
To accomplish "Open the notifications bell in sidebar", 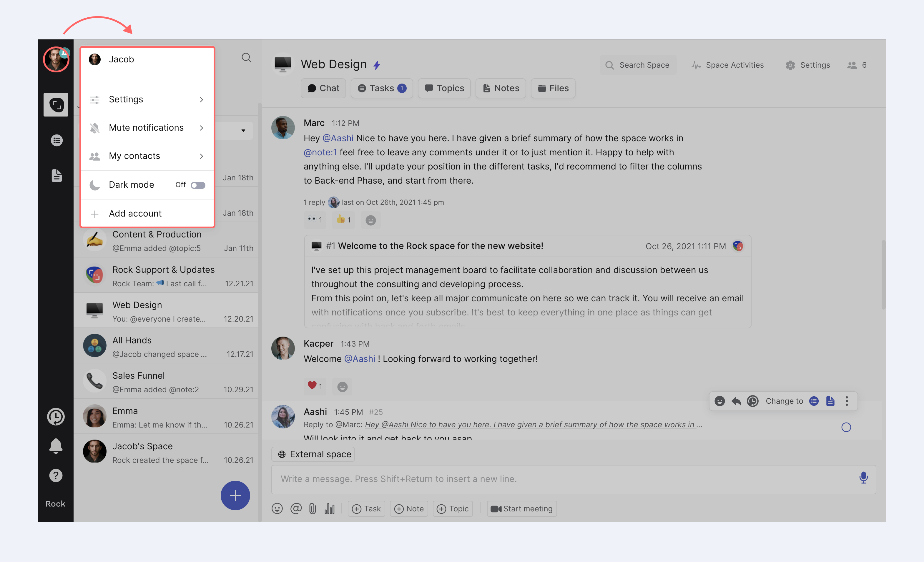I will tap(56, 446).
